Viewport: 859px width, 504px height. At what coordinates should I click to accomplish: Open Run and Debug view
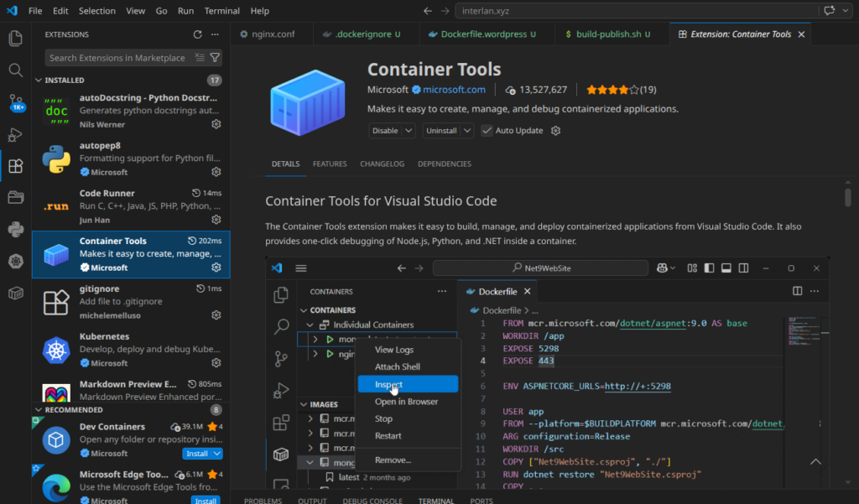click(x=16, y=134)
